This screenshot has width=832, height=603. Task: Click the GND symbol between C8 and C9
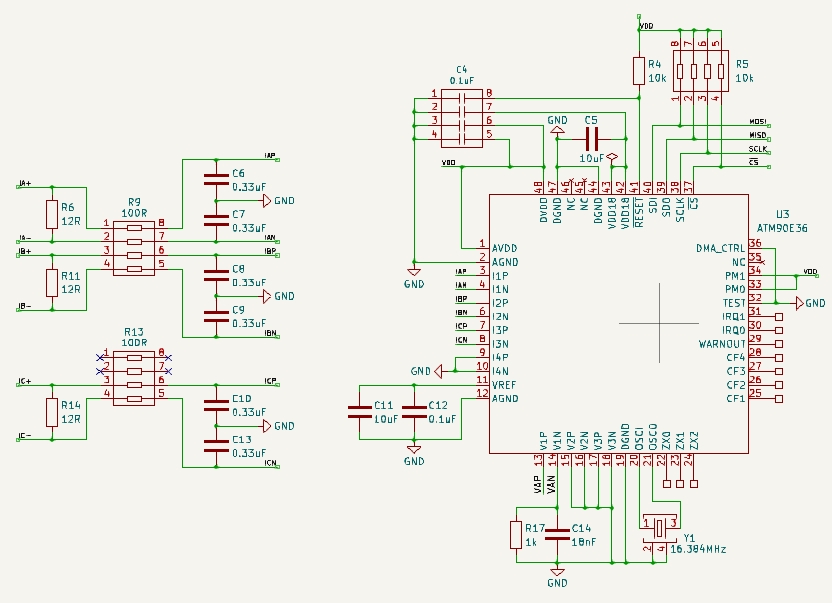[x=267, y=296]
